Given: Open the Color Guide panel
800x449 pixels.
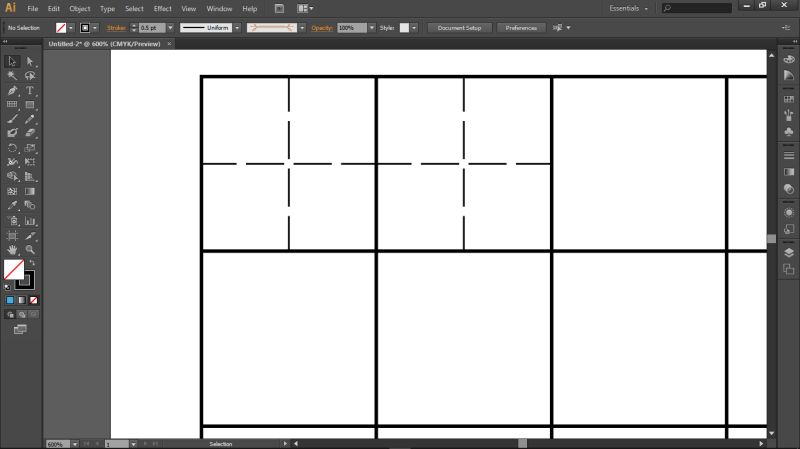Looking at the screenshot, I should tap(789, 76).
